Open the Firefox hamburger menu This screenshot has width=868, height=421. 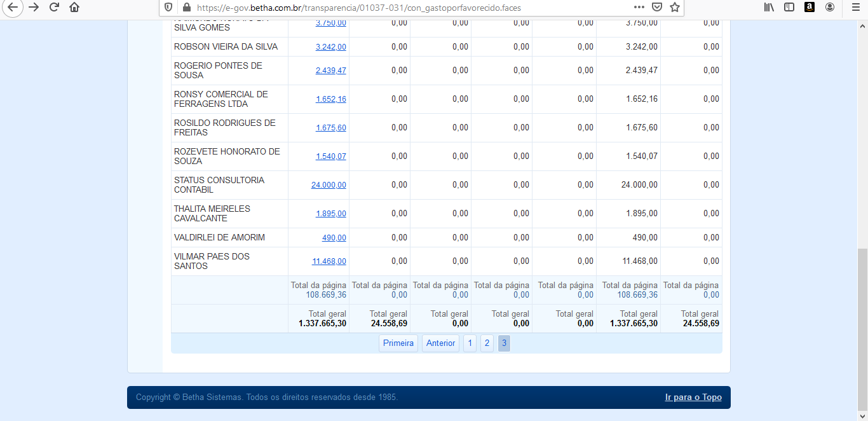click(x=855, y=7)
